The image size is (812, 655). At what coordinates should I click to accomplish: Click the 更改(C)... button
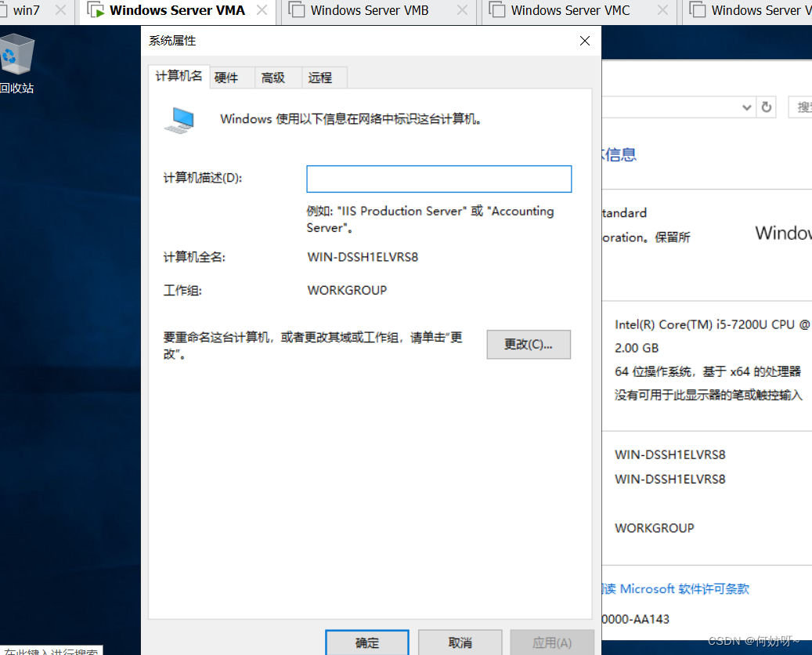coord(529,344)
